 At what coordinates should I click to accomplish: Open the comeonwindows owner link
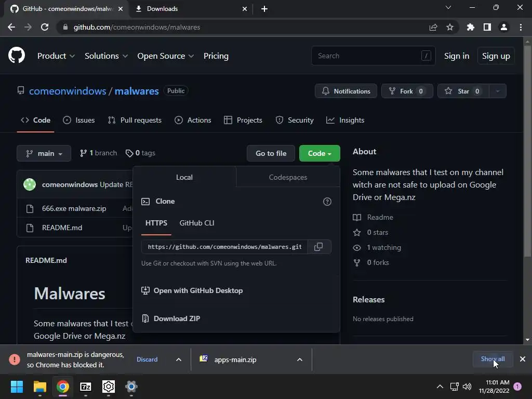click(x=68, y=91)
